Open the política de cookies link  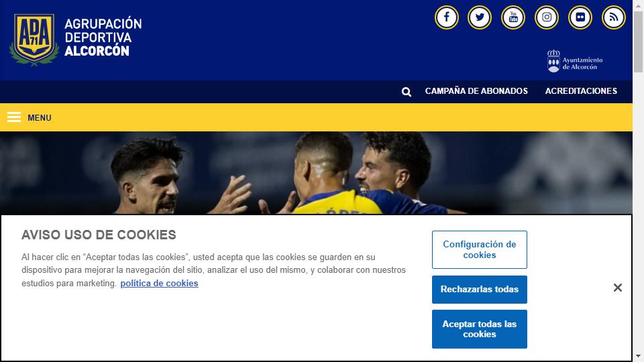(x=160, y=283)
